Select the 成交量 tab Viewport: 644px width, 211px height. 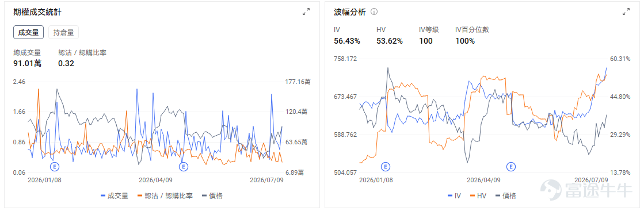29,32
